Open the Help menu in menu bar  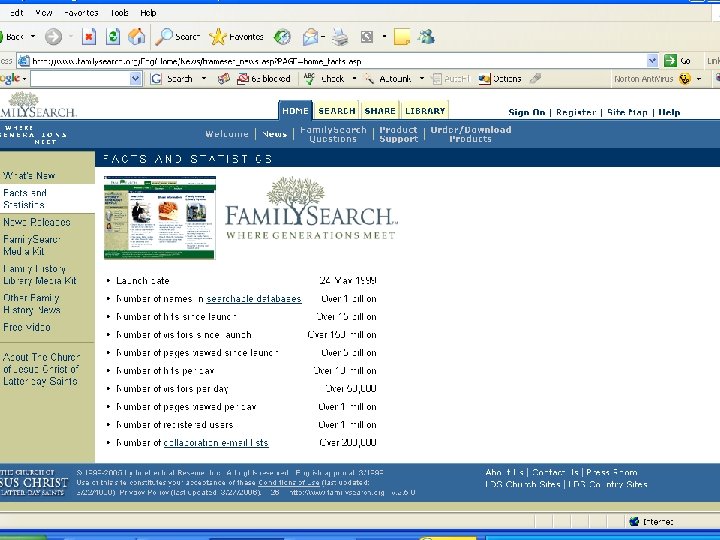[148, 13]
